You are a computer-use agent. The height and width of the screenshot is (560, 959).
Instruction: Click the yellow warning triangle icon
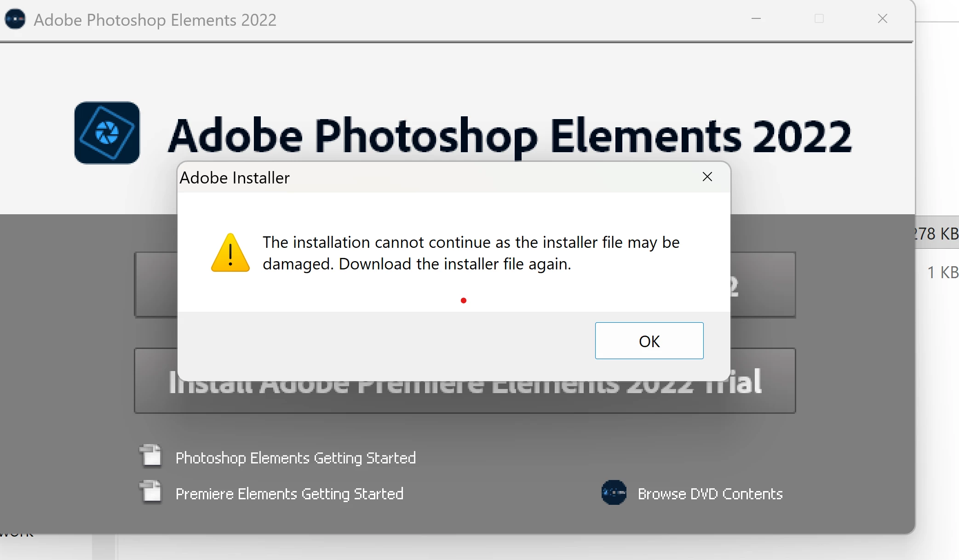230,253
